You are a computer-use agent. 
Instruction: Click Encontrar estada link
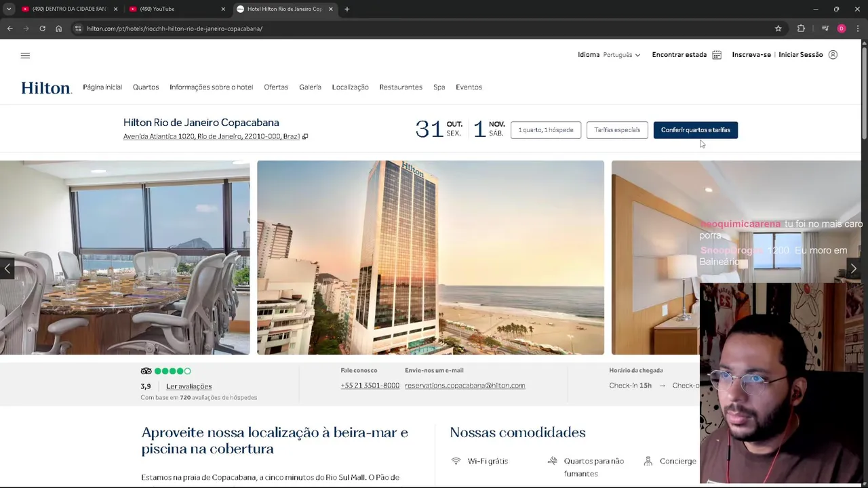(679, 55)
